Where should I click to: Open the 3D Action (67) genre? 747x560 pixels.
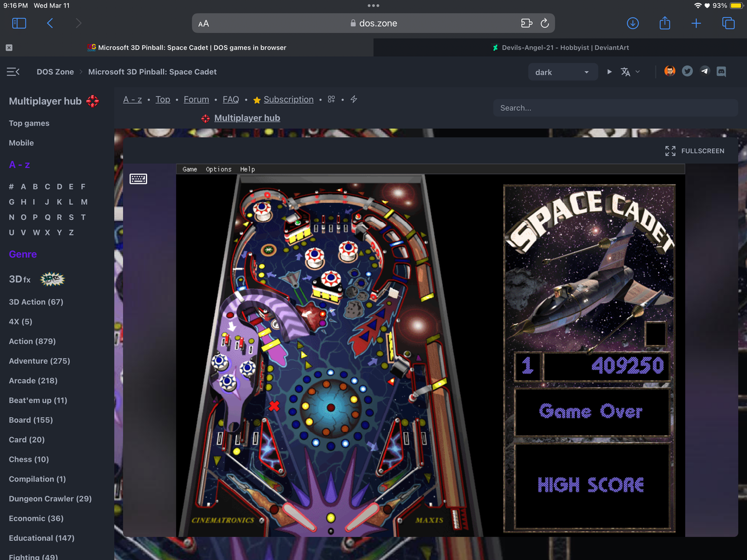click(36, 302)
